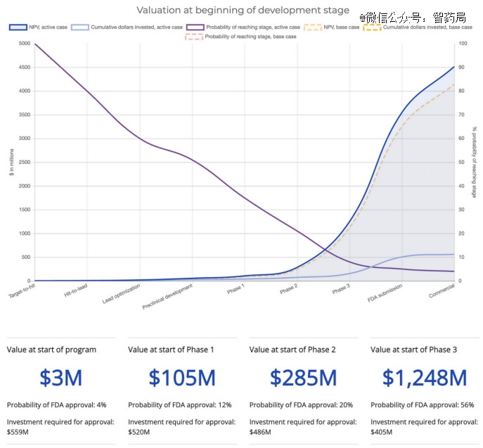Viewport: 483px width, 448px height.
Task: Click the '$ in millions' axis title
Action: [12, 162]
